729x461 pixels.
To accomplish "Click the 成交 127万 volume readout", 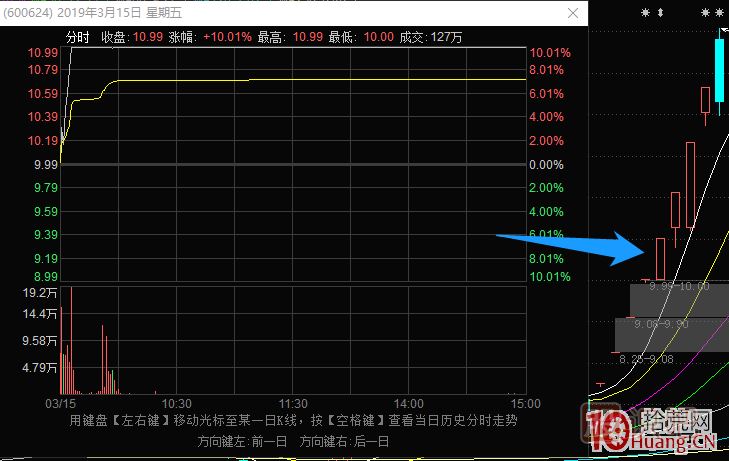I will click(430, 37).
